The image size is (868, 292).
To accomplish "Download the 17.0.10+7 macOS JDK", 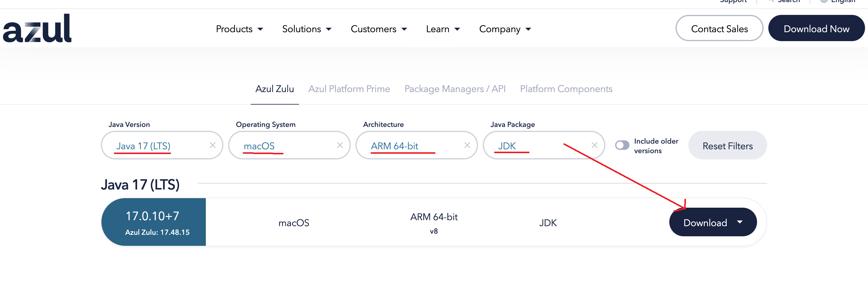I will coord(713,222).
